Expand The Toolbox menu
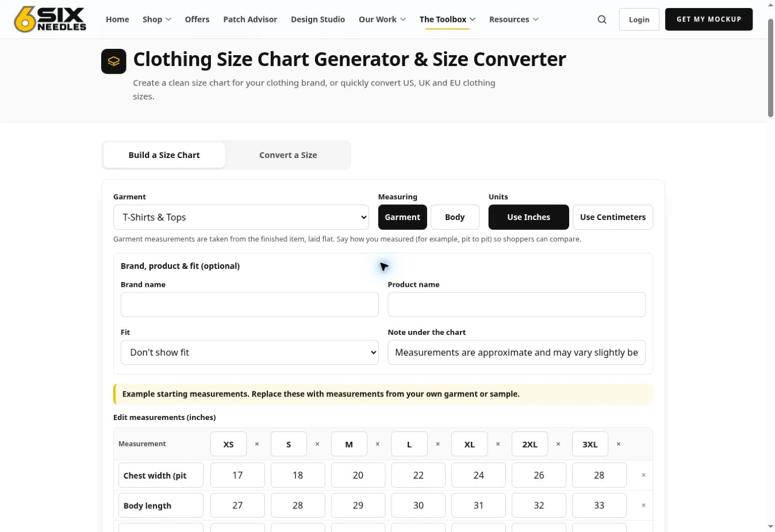This screenshot has height=532, width=775. coord(447,20)
